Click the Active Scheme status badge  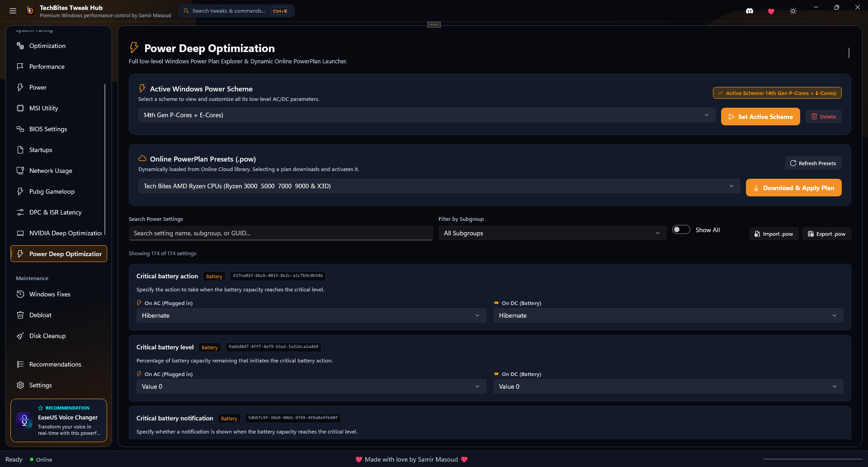click(777, 93)
